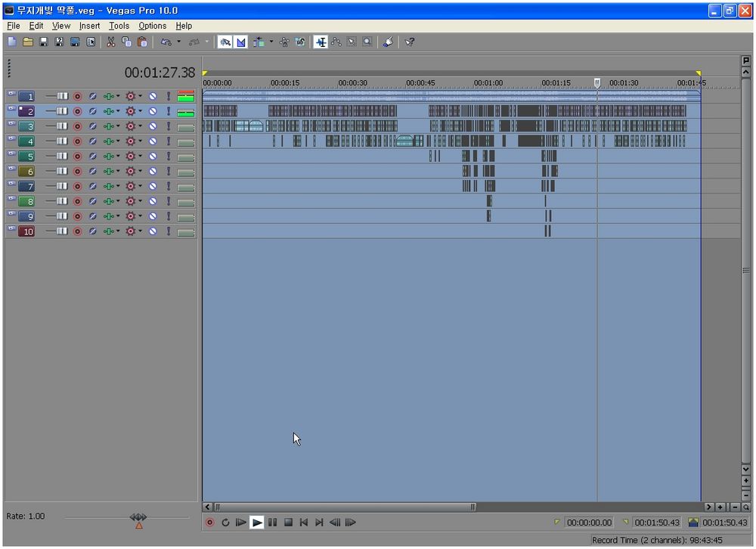Click the Copy toolbar icon
The width and height of the screenshot is (756, 549).
click(x=126, y=42)
